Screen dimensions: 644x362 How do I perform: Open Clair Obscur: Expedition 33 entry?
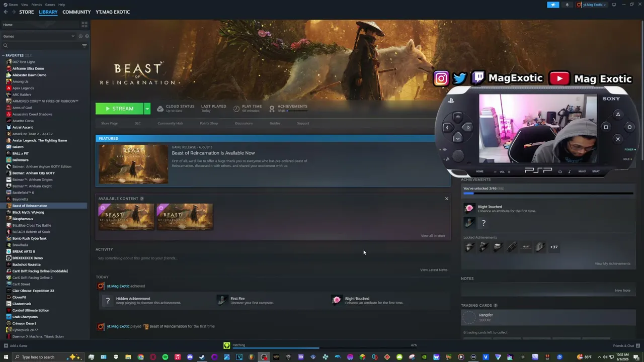click(33, 291)
